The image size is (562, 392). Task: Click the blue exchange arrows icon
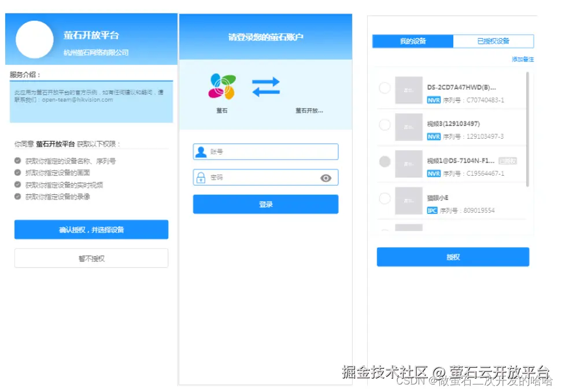tap(265, 87)
